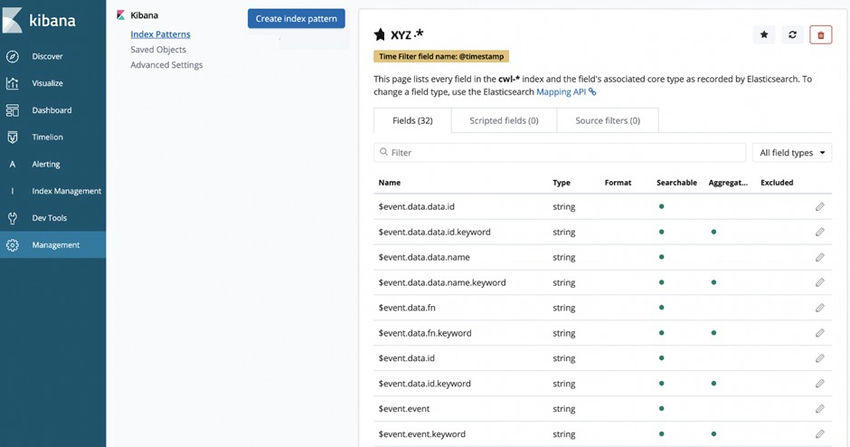
Task: Open Dev Tools wrench icon
Action: 12,218
